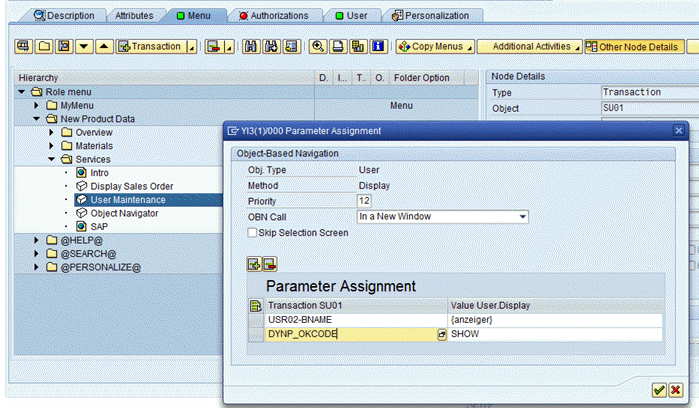Collapse the New Product Data folder
Screen dimensions: 699x408
[x=37, y=119]
